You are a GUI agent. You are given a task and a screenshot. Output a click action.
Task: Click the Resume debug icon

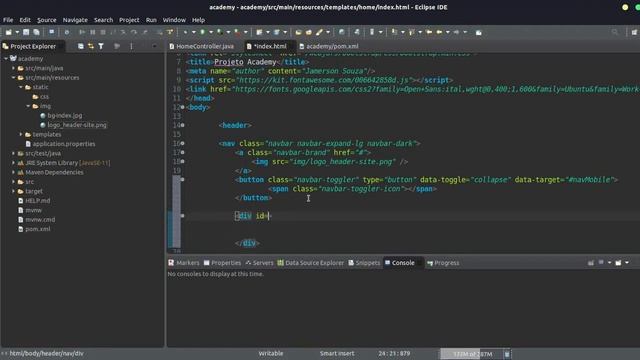click(82, 32)
